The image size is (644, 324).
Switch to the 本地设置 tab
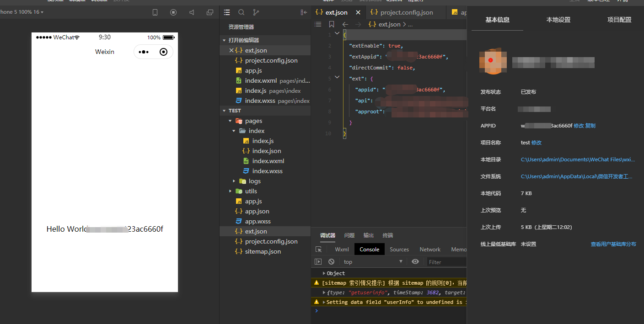(x=558, y=20)
